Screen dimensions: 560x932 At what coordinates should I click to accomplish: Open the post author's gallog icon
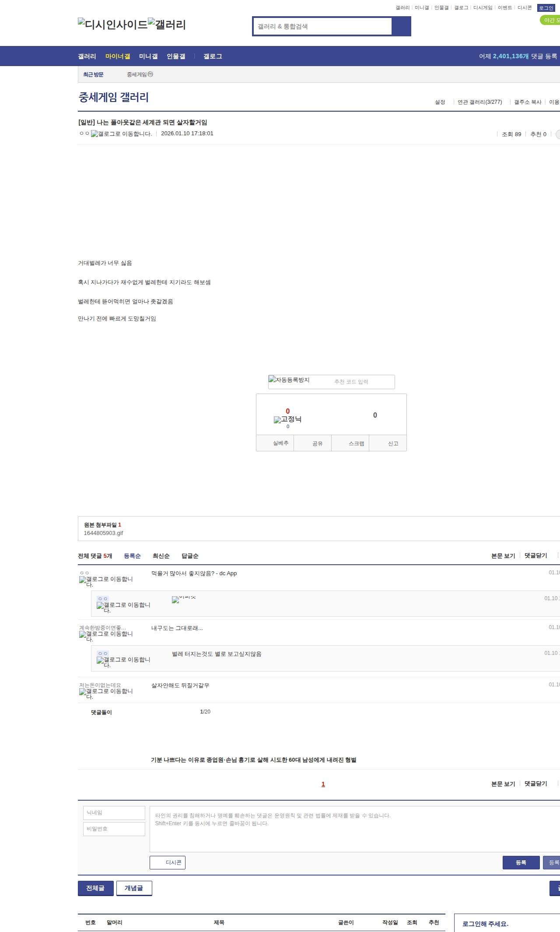[x=121, y=134]
